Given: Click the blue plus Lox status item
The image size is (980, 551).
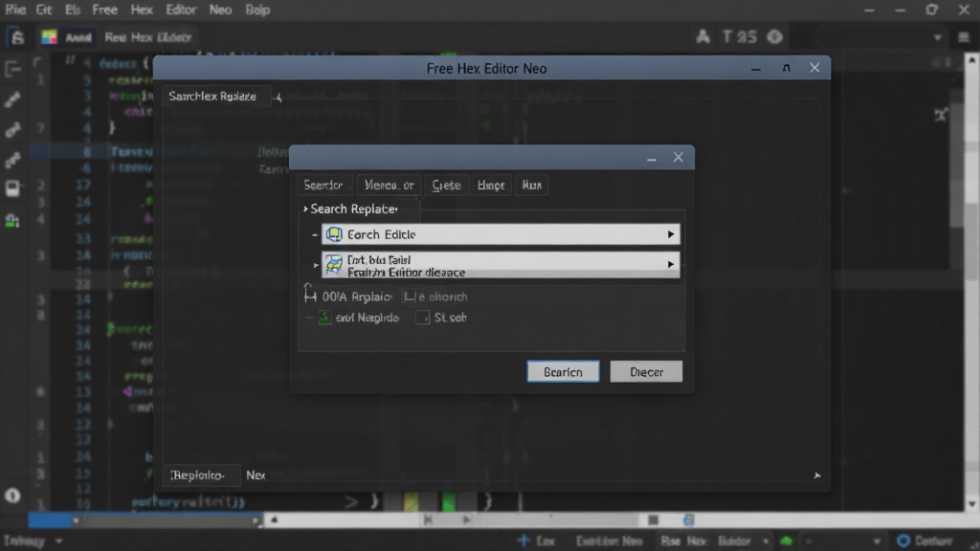Looking at the screenshot, I should (536, 541).
